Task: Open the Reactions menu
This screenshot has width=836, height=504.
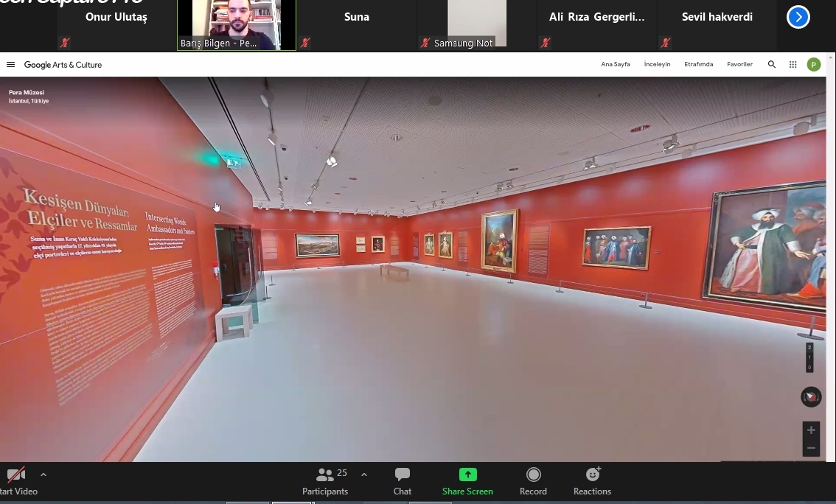Action: tap(592, 481)
